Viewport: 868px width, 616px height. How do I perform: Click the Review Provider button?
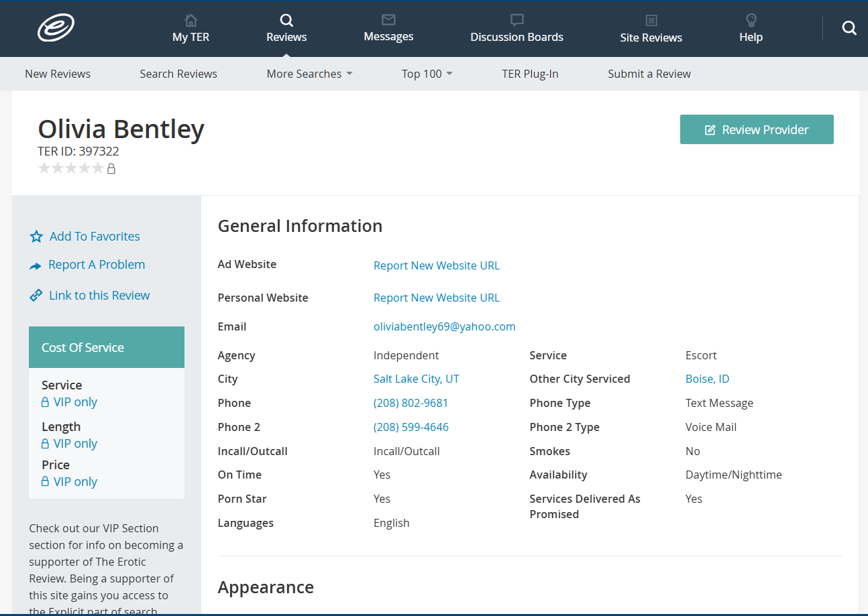tap(757, 129)
